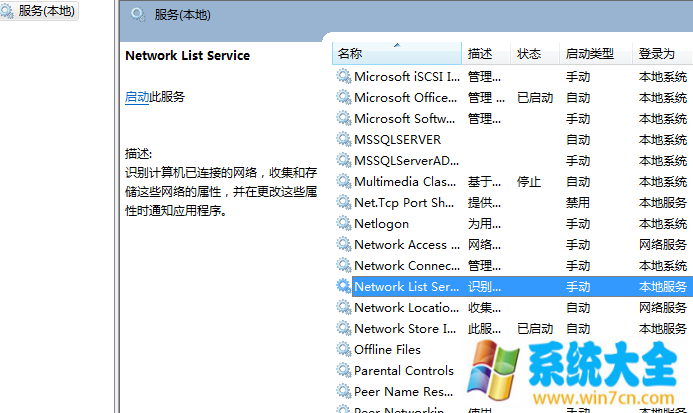Click the gear icon beside Parental Controls
This screenshot has width=693, height=413.
pyautogui.click(x=343, y=370)
